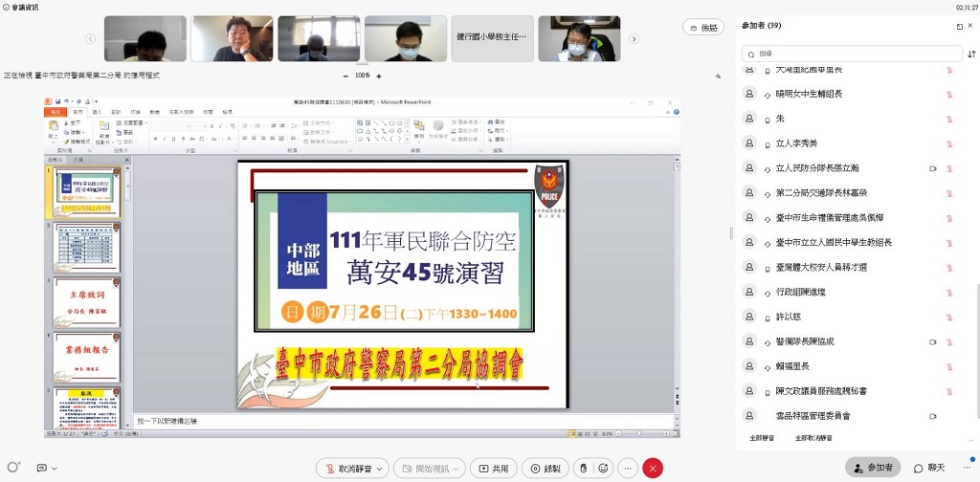This screenshot has height=482, width=980.
Task: Select slide 3 thumbnail 主席致詞
Action: pos(87,302)
